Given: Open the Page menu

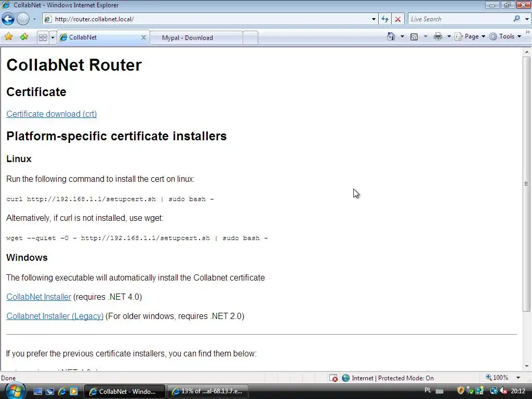Looking at the screenshot, I should point(470,36).
